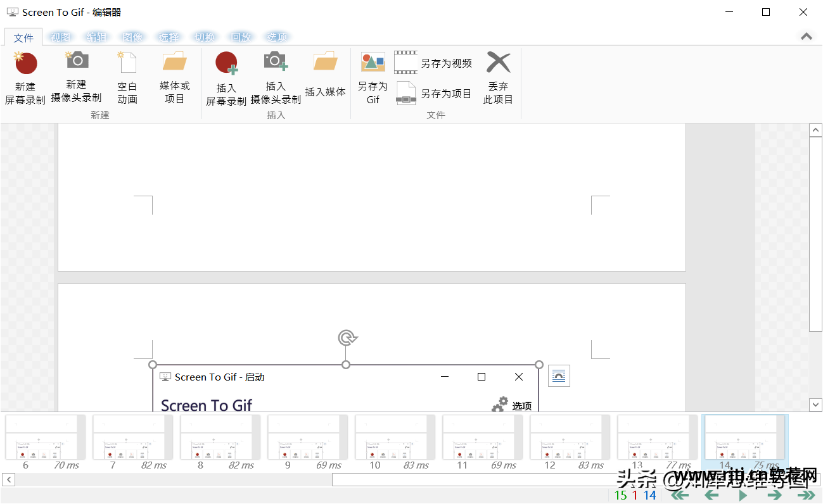Click the embedded window's close X
Screen dimensions: 823x504
(519, 377)
